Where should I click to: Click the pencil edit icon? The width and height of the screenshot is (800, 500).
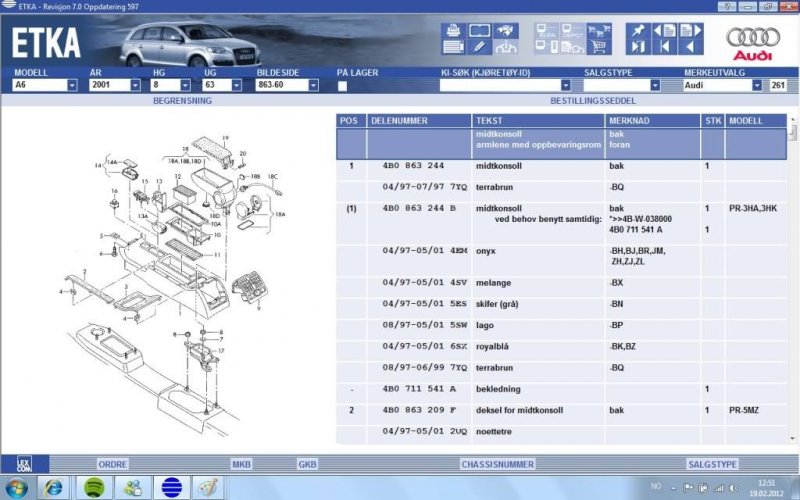pyautogui.click(x=479, y=46)
